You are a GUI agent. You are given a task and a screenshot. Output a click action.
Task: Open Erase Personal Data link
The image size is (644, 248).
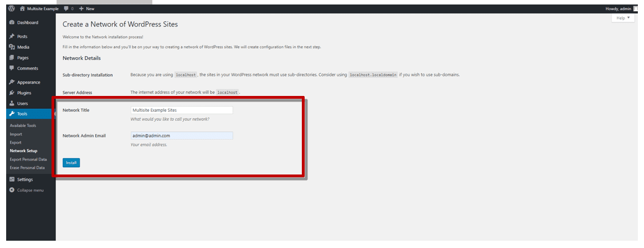pyautogui.click(x=27, y=168)
